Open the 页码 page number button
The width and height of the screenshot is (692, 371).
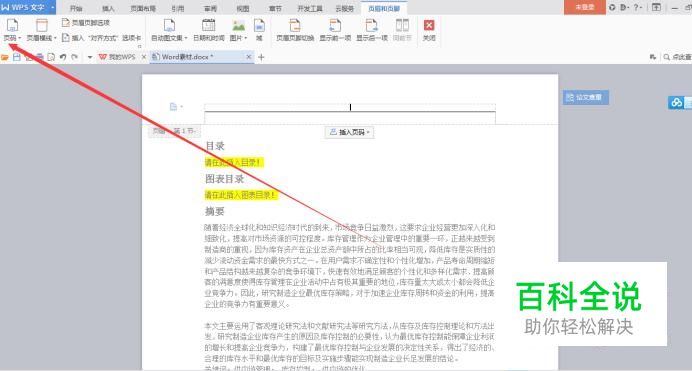pyautogui.click(x=12, y=30)
